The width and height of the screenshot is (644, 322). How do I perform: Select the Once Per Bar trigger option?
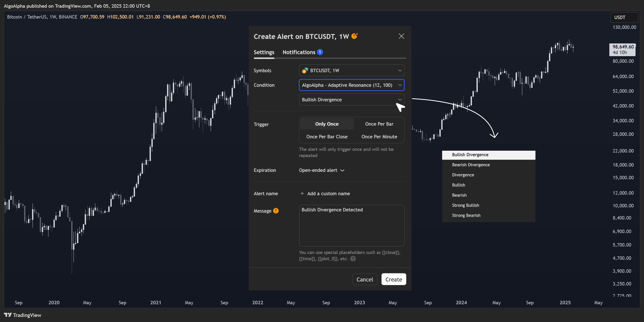click(x=379, y=124)
